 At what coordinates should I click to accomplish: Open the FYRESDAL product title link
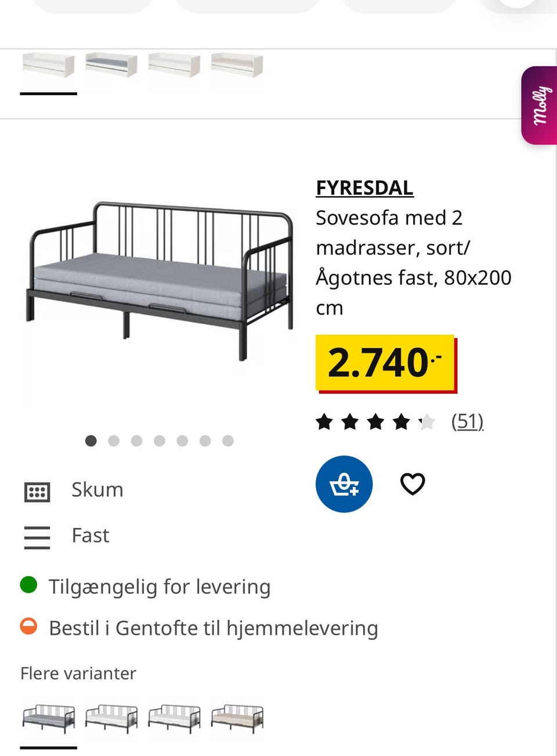pyautogui.click(x=364, y=188)
